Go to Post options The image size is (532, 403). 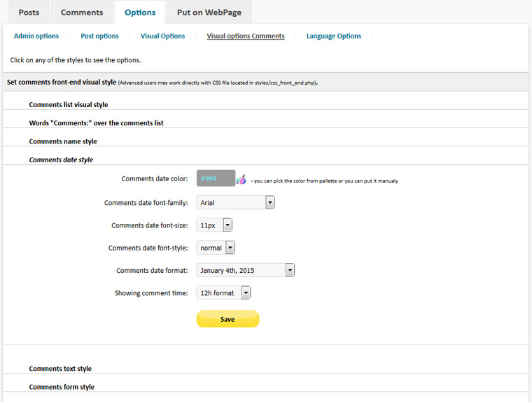(x=99, y=36)
